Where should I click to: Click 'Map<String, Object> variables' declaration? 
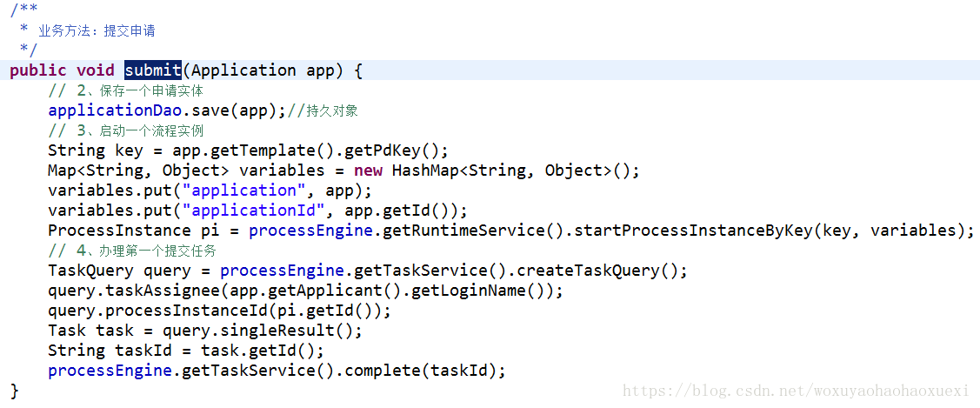click(186, 171)
